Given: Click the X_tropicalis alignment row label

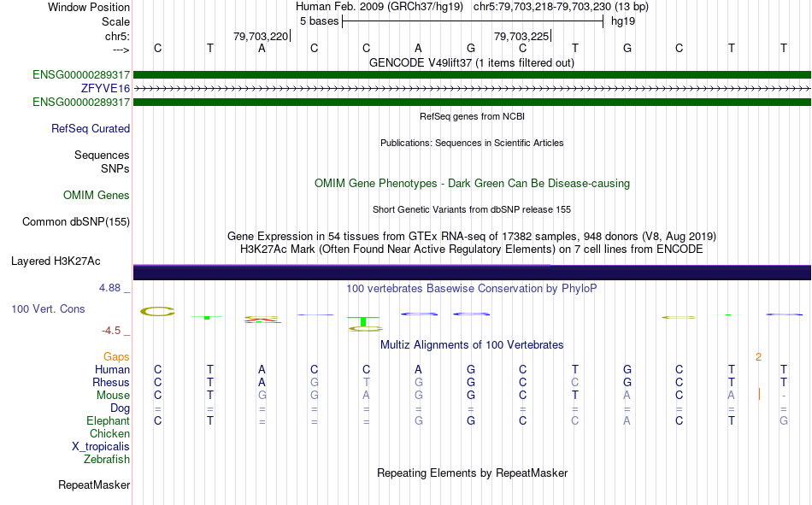Looking at the screenshot, I should [x=101, y=447].
